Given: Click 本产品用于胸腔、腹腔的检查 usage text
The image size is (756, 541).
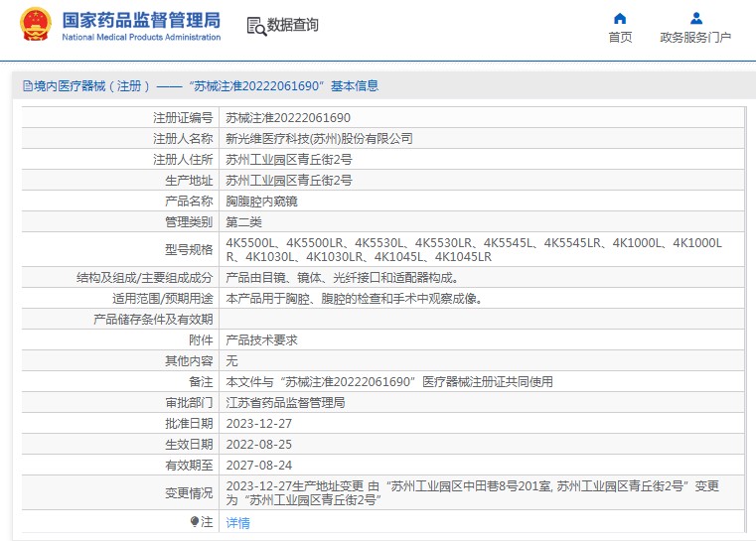Looking at the screenshot, I should point(355,299).
